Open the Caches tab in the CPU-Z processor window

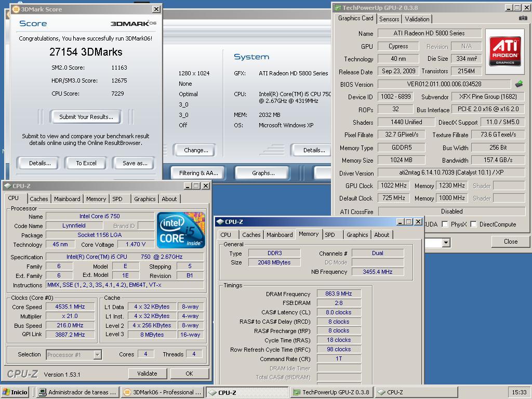[38, 199]
